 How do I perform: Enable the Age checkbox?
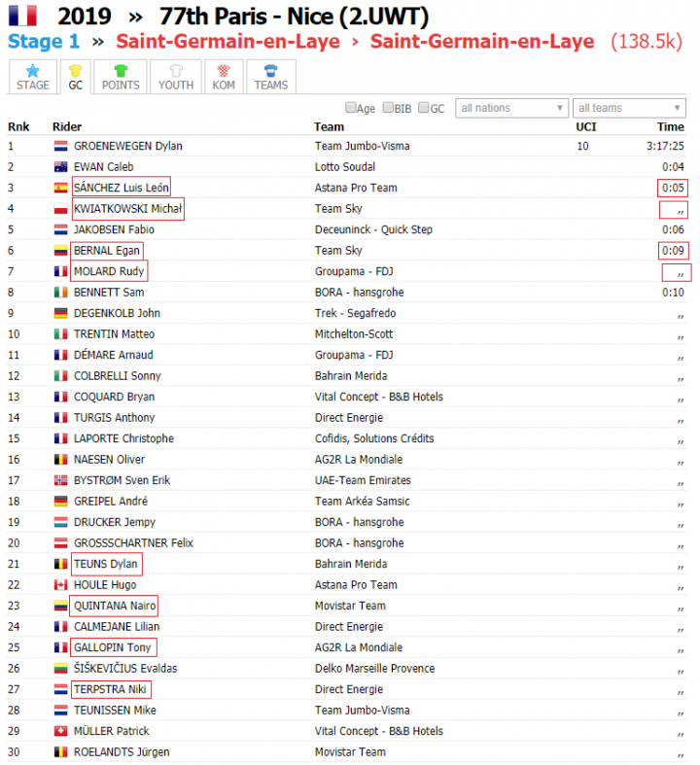(350, 108)
